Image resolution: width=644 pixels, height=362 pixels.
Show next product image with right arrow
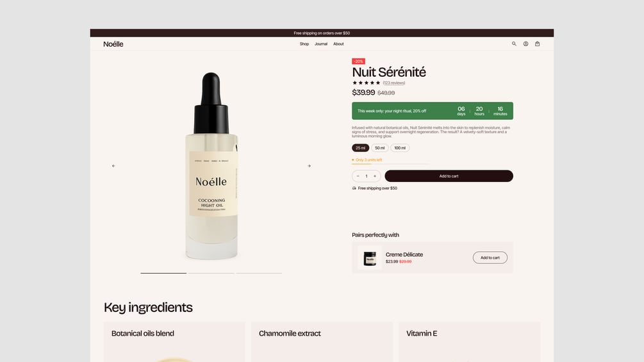click(310, 166)
